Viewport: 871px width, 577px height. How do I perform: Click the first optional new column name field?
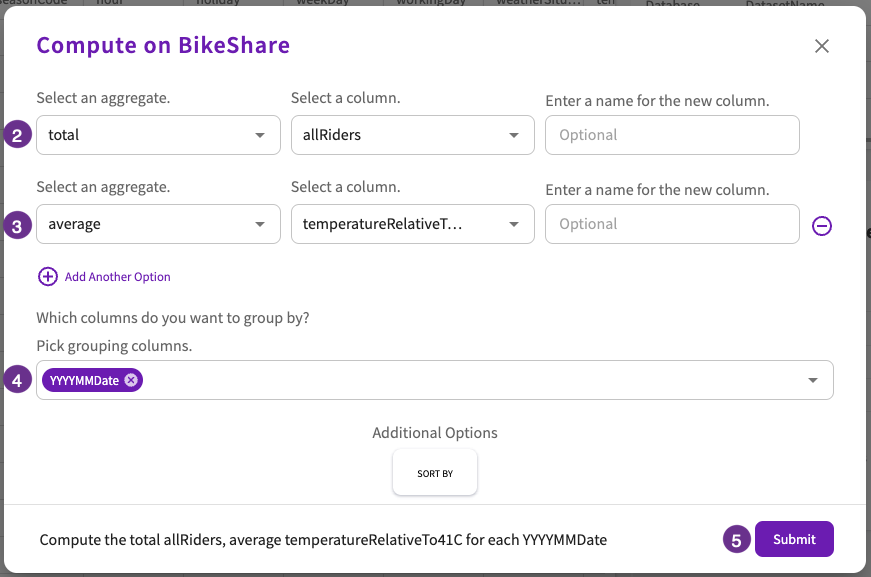click(x=672, y=135)
